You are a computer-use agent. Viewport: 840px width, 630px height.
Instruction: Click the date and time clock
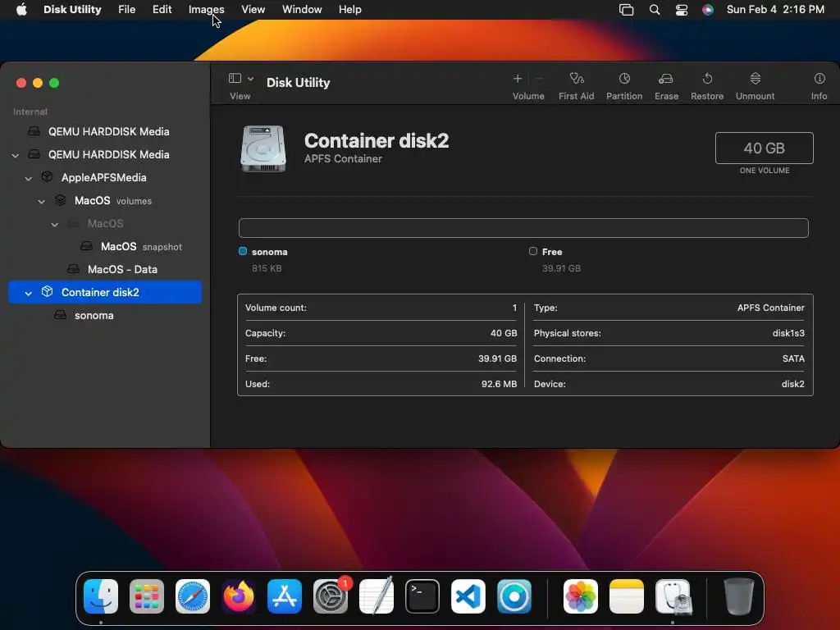(775, 10)
